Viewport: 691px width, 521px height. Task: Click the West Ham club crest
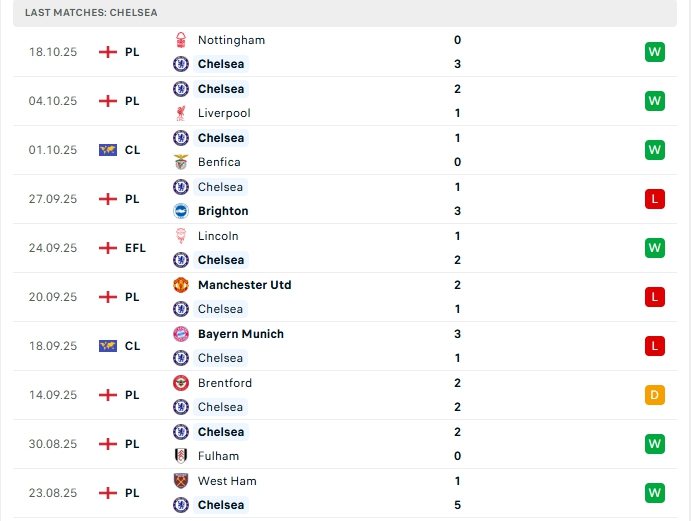(x=181, y=481)
